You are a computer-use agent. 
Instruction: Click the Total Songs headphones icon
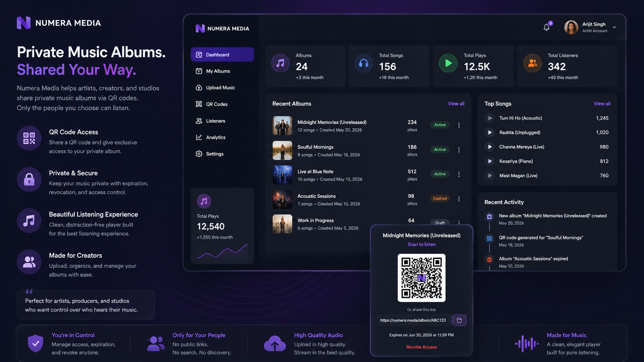click(x=364, y=63)
